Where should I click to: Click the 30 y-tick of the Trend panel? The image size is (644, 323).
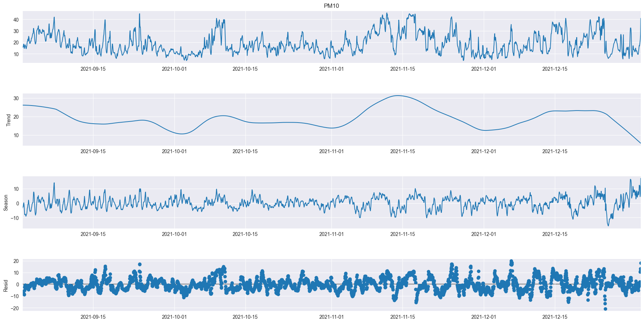16,98
